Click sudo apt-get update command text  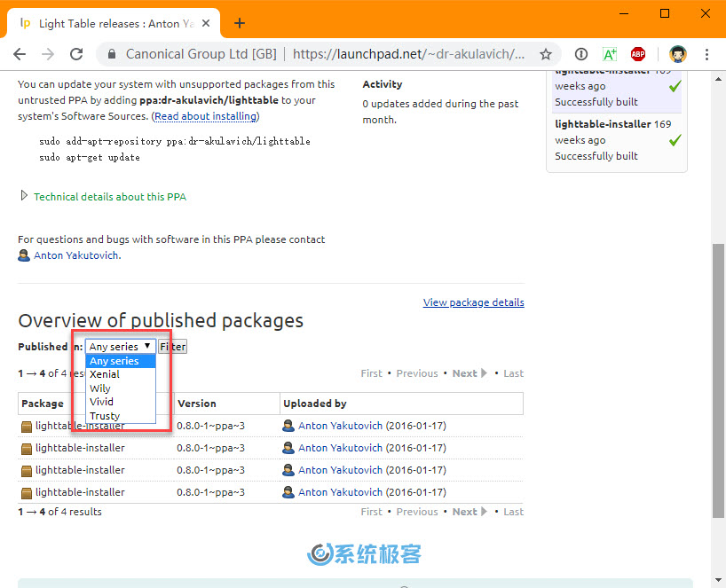(90, 157)
